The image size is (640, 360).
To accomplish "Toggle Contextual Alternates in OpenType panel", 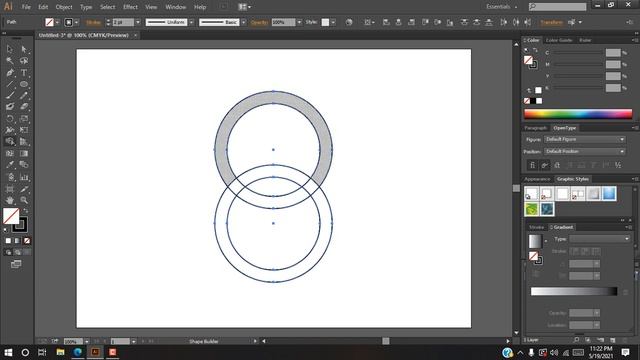I will (x=544, y=165).
